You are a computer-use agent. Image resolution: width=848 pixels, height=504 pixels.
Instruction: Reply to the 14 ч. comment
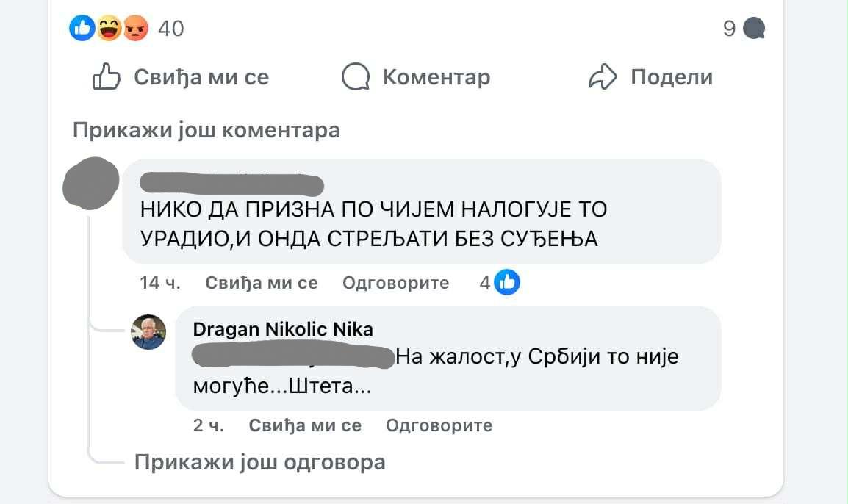pyautogui.click(x=395, y=283)
